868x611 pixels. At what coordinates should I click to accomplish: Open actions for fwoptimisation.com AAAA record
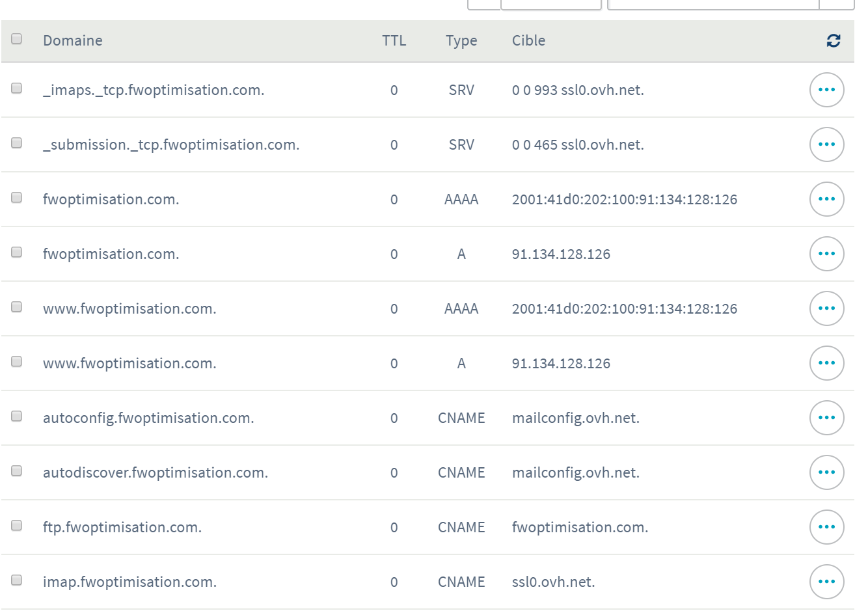(x=826, y=199)
